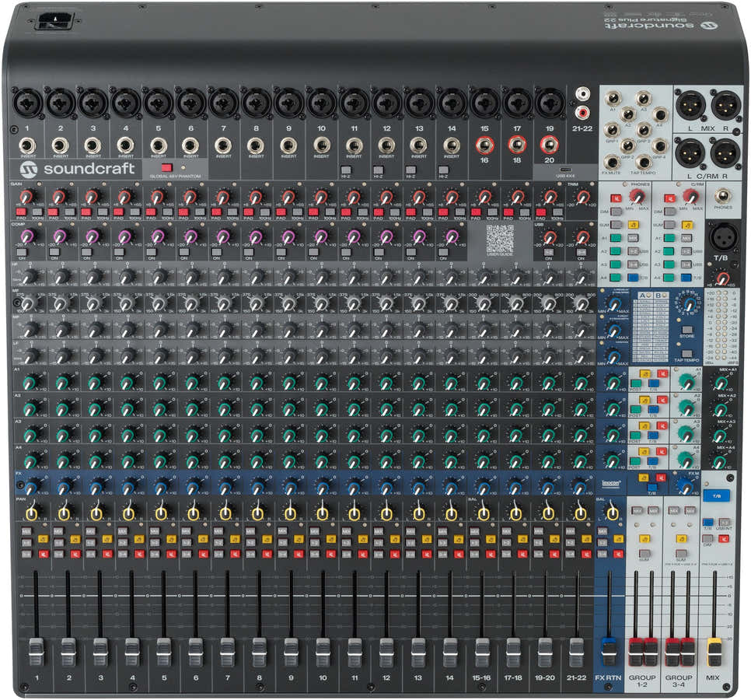Click the power inlet connector on the rear
Screen dimensions: 751x700
pyautogui.click(x=57, y=20)
